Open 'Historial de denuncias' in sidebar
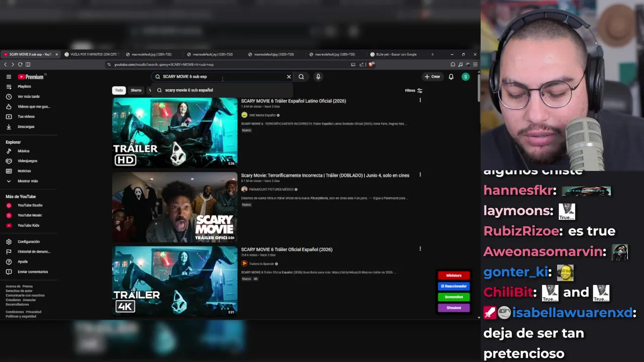 click(x=33, y=251)
